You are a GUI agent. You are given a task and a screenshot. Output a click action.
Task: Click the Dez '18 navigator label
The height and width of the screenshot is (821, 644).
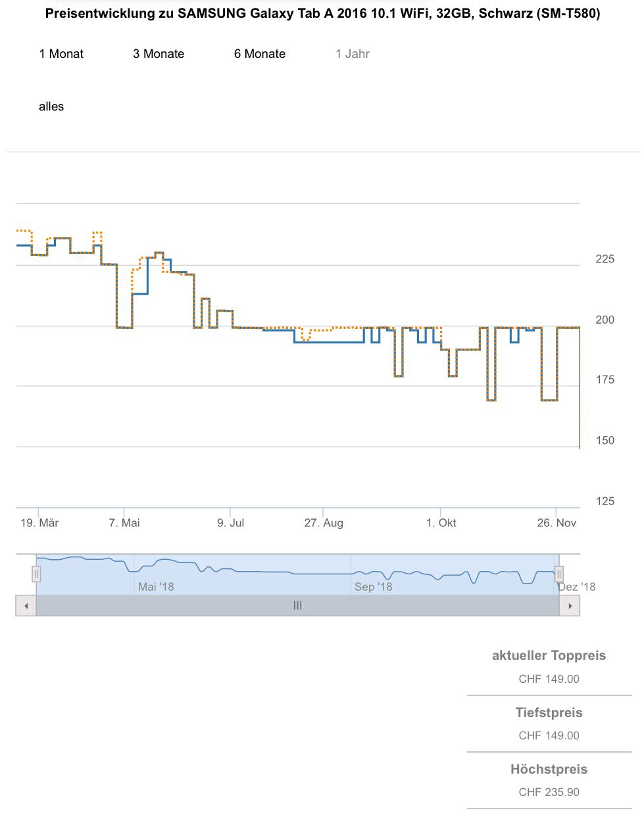tap(577, 587)
